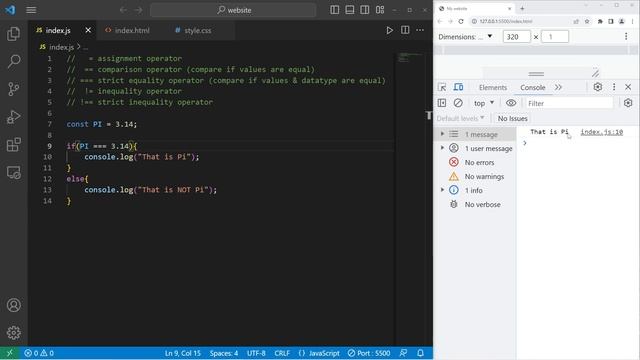The width and height of the screenshot is (640, 360).
Task: Open the browser extensions puzzle icon
Action: coord(600,21)
